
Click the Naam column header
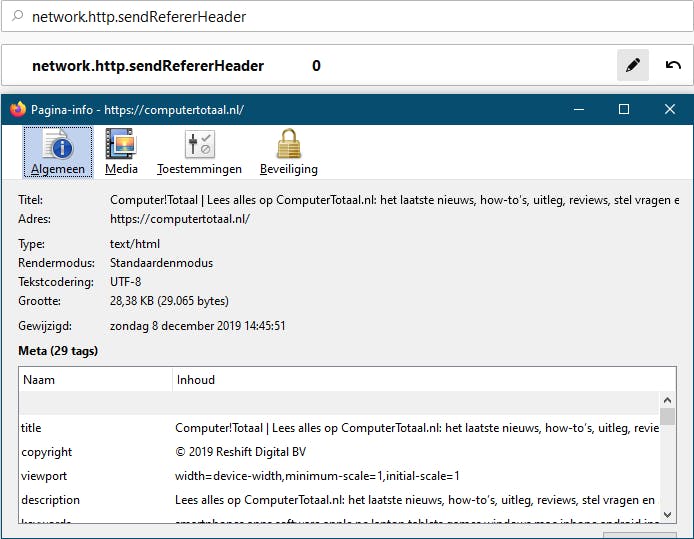click(x=96, y=380)
